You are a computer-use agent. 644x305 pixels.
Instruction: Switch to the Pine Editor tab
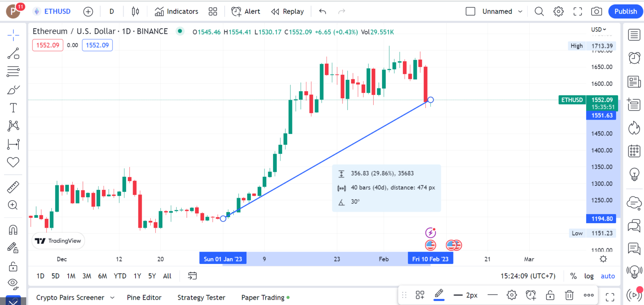tap(144, 297)
